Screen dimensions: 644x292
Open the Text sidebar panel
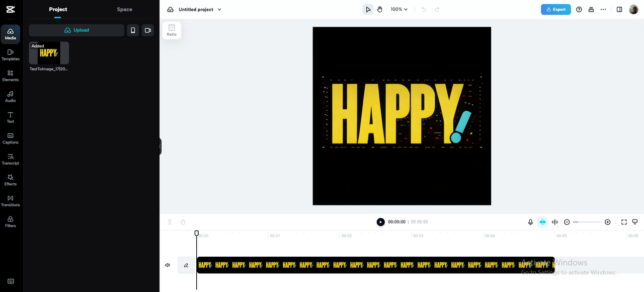[x=11, y=118]
